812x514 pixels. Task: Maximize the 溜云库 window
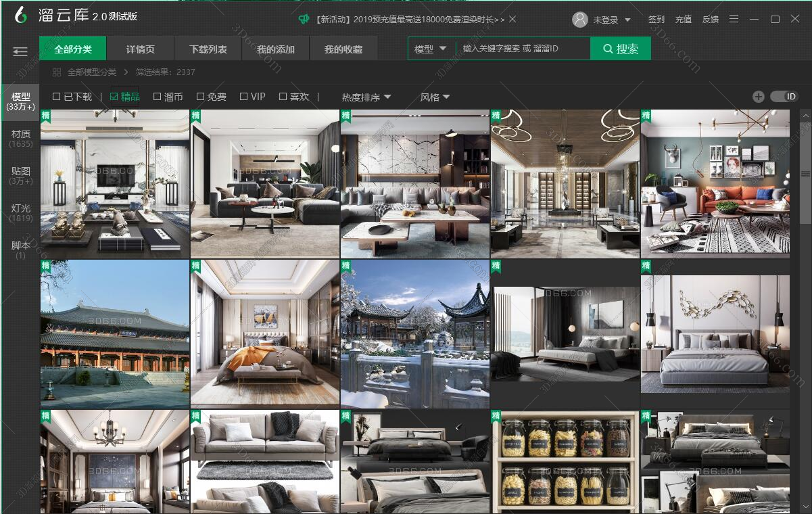pyautogui.click(x=775, y=19)
